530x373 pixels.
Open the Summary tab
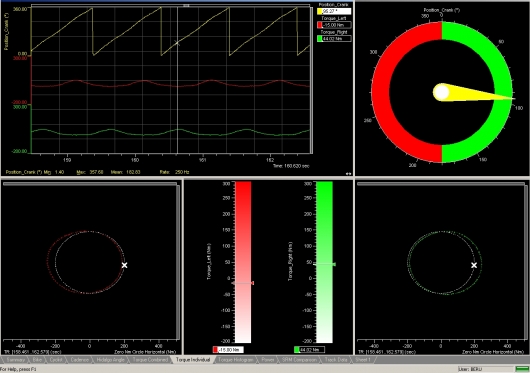point(16,360)
